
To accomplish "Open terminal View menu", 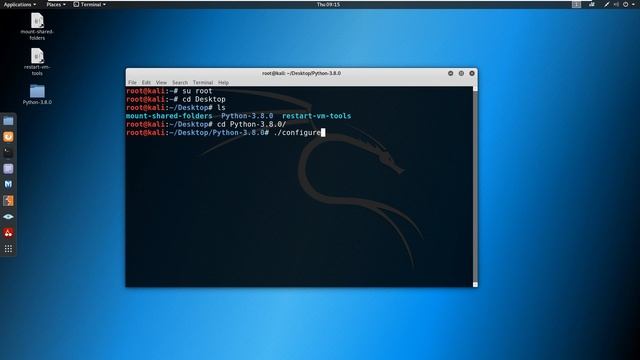I will point(161,82).
